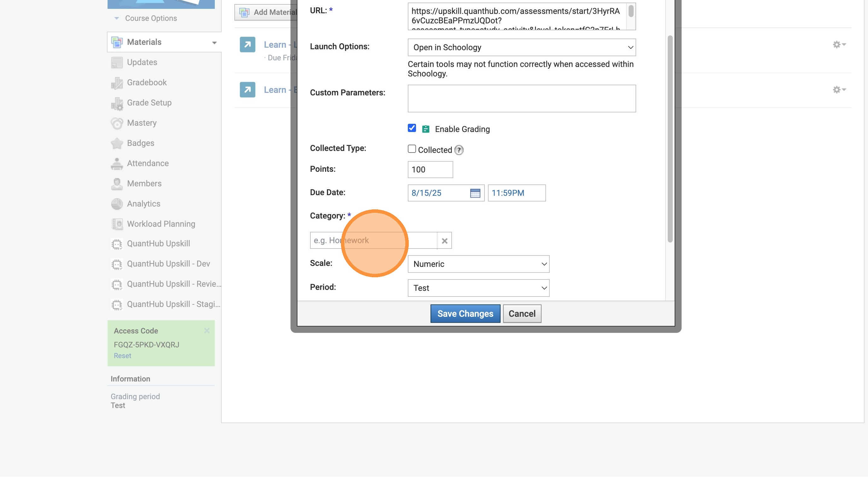868x486 pixels.
Task: Open the due date calendar picker icon
Action: tap(475, 193)
